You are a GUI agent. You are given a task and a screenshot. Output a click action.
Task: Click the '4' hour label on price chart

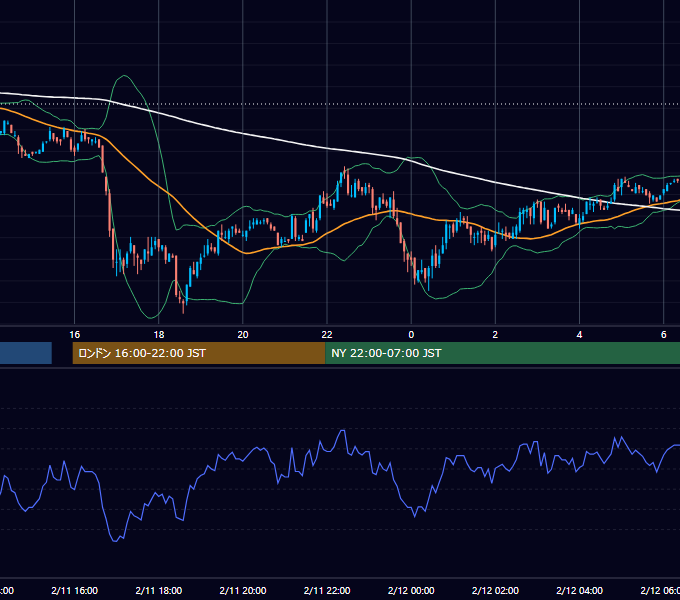[x=579, y=335]
